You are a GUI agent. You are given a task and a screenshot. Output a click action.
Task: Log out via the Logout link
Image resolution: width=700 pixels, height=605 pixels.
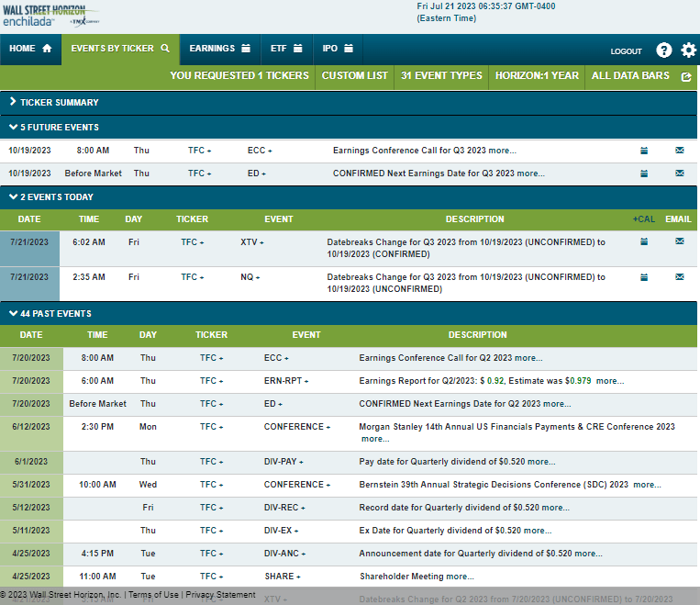626,51
